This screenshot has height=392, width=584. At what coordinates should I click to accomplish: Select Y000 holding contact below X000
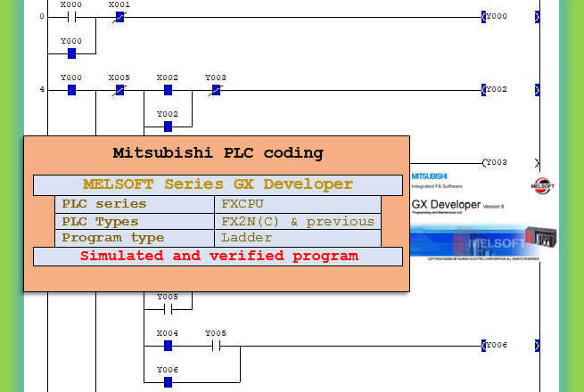point(71,53)
